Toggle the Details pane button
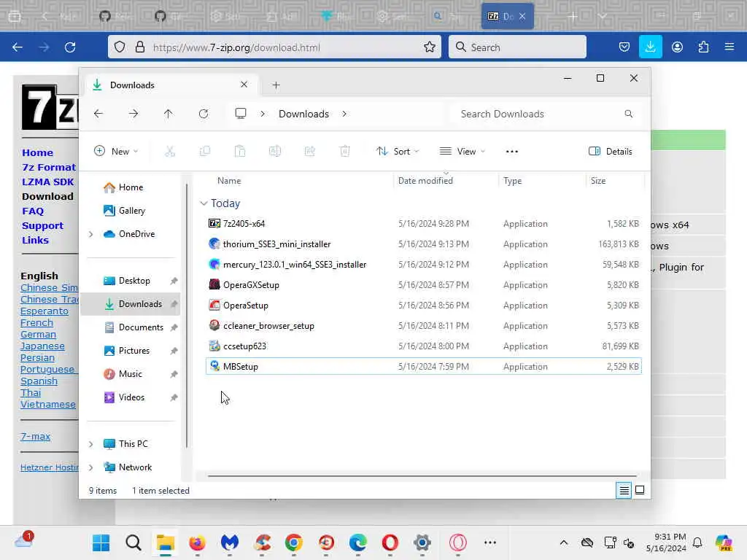 pos(611,152)
